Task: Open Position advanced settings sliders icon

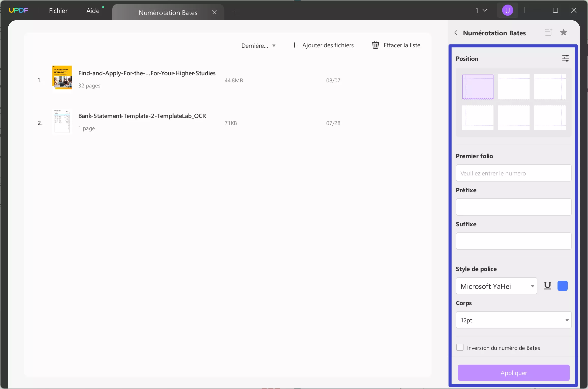Action: pos(565,58)
